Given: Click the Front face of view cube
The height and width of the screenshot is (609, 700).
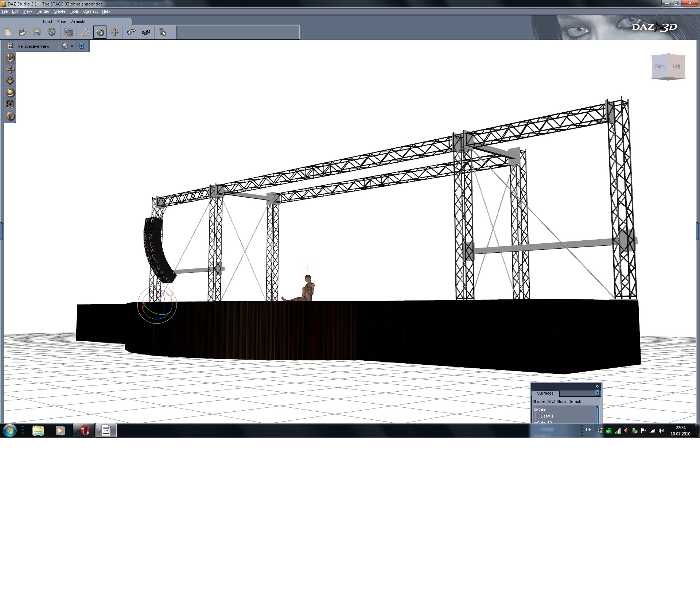Looking at the screenshot, I should [660, 66].
